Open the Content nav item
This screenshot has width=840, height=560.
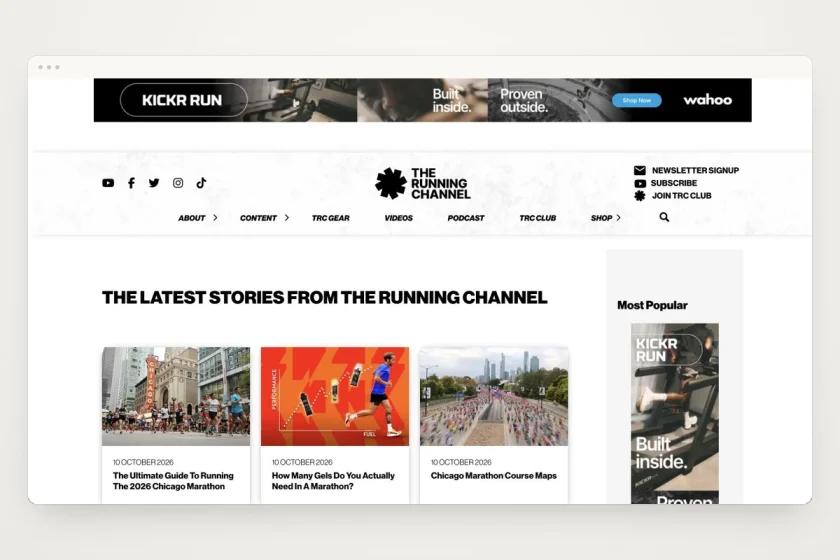258,218
